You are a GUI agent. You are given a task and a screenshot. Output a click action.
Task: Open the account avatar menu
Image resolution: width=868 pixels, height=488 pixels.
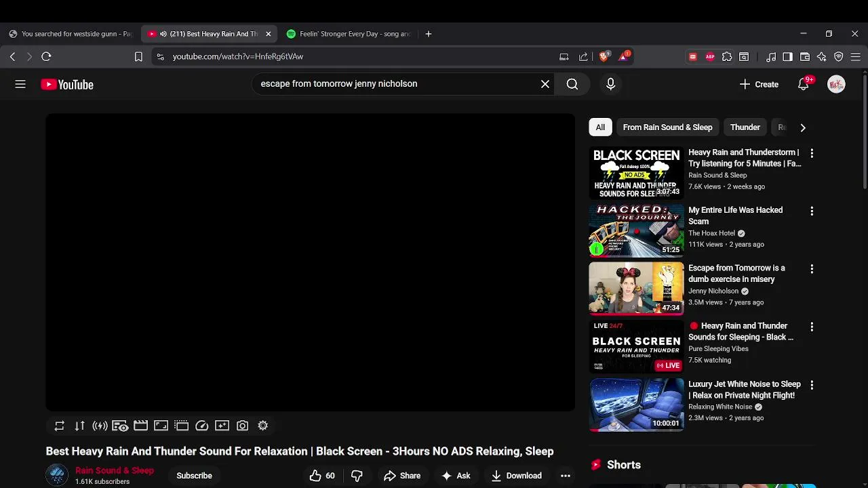pyautogui.click(x=836, y=84)
